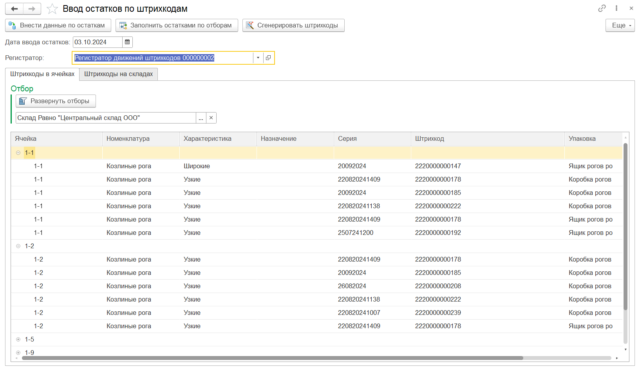Open the vertical dots form menu
640x369 pixels.
coord(616,8)
